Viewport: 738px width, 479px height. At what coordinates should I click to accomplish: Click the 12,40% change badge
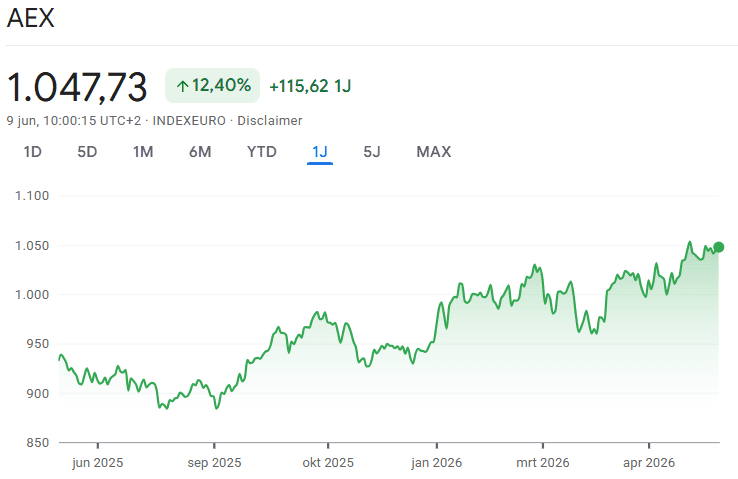212,86
